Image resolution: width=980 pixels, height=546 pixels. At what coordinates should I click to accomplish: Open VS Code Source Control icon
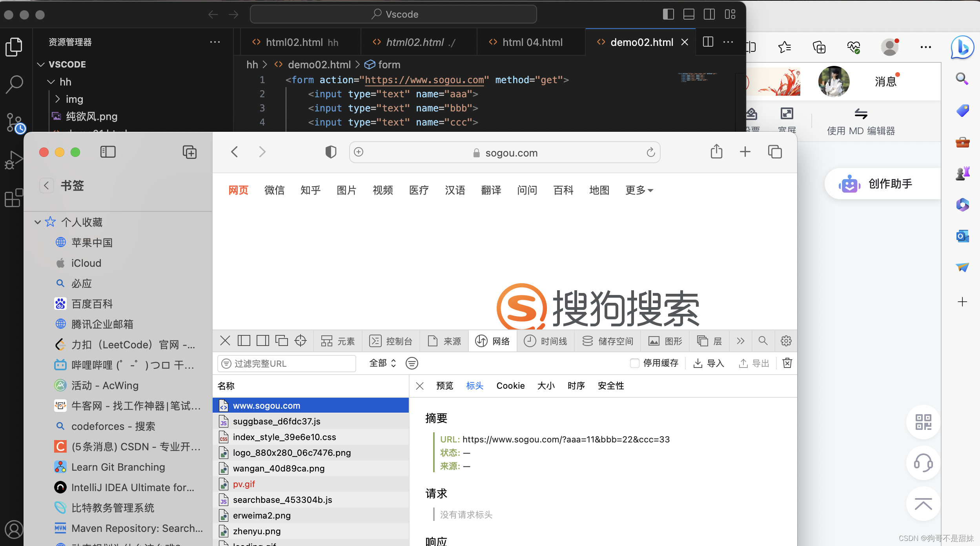[15, 123]
